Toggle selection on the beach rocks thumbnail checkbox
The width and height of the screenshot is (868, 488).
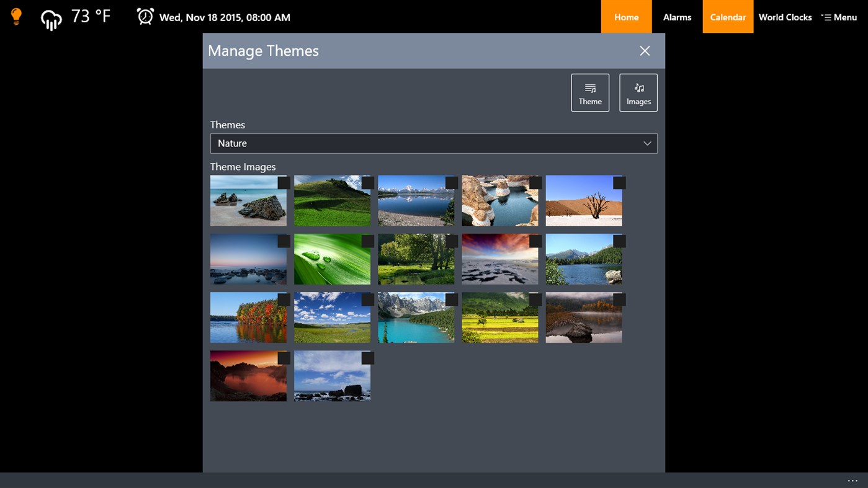coord(283,183)
